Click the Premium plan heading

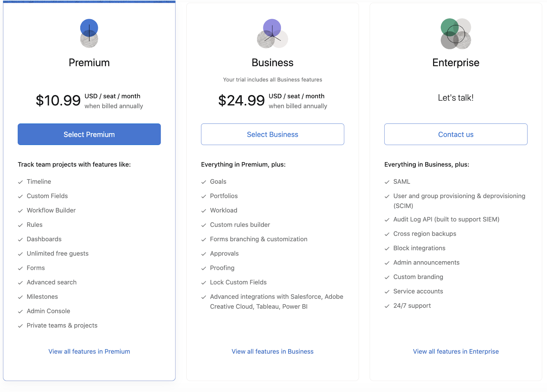tap(89, 63)
